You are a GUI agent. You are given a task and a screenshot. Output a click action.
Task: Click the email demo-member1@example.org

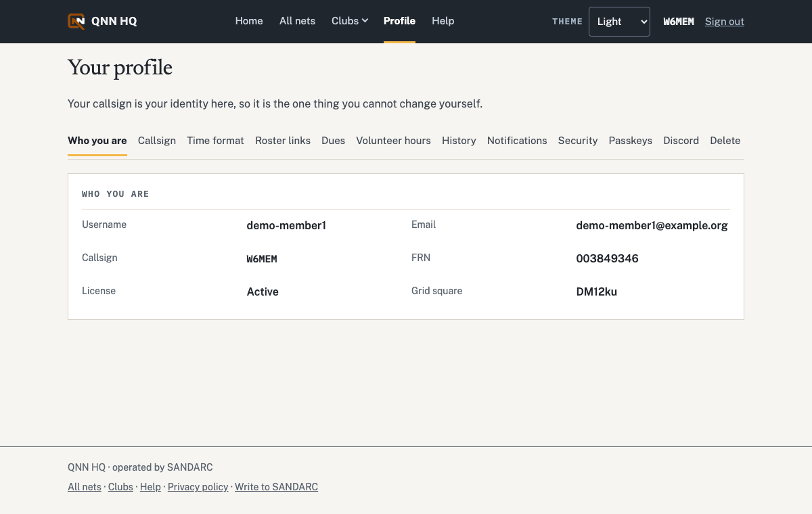pos(652,226)
